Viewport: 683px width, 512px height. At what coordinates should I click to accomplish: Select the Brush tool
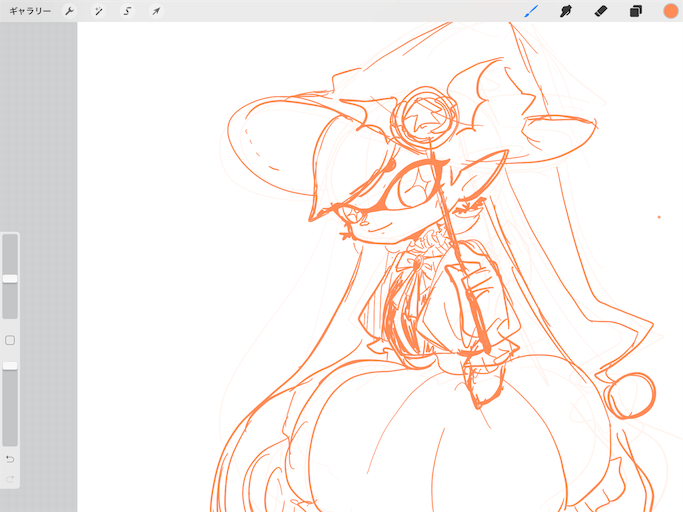[x=531, y=11]
